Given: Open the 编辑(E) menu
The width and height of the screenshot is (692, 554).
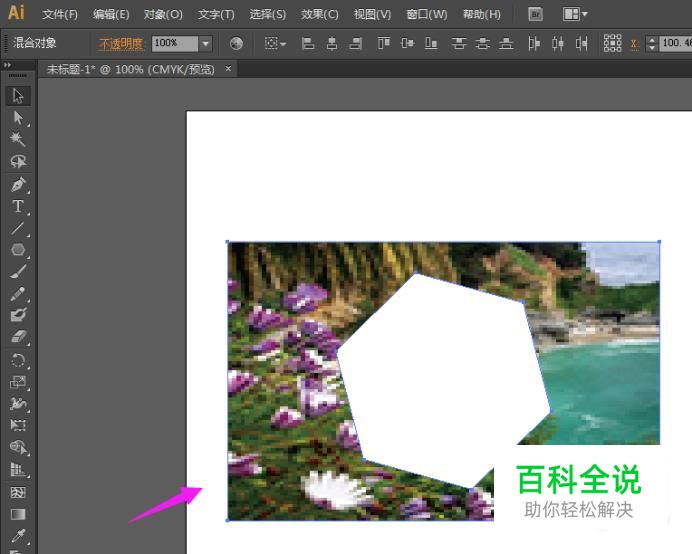Looking at the screenshot, I should [x=111, y=15].
